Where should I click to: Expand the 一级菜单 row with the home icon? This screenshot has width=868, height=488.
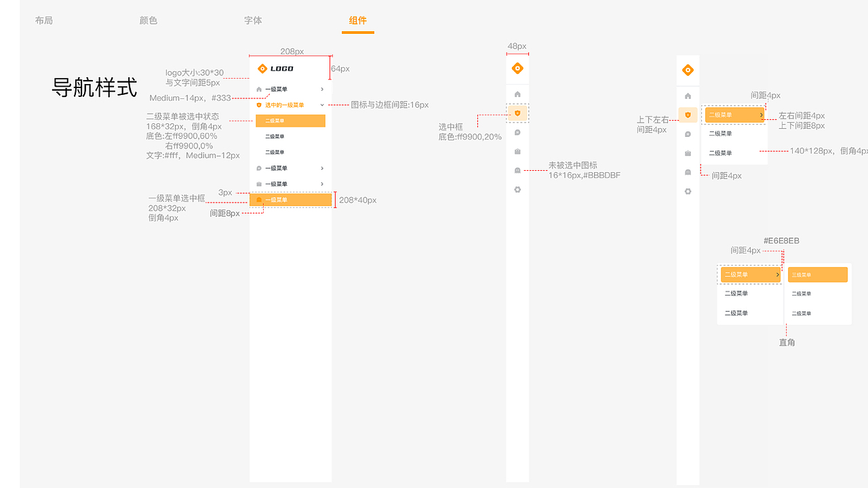322,89
